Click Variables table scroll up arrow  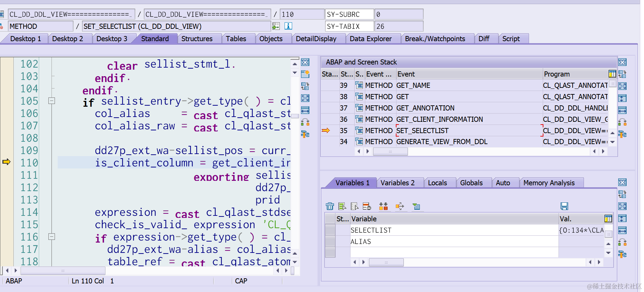click(608, 244)
